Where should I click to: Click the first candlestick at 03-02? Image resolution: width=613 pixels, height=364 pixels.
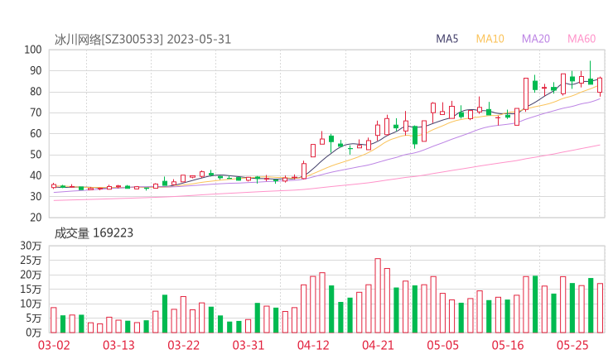point(54,186)
